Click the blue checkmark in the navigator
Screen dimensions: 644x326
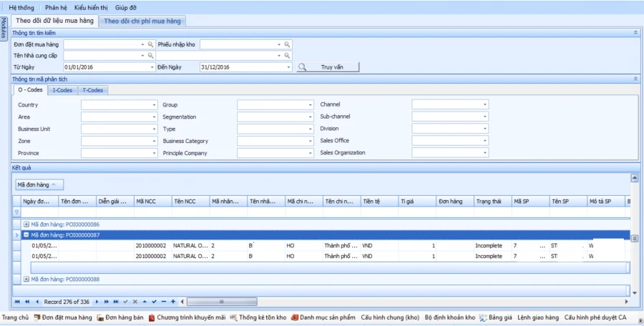tap(154, 302)
